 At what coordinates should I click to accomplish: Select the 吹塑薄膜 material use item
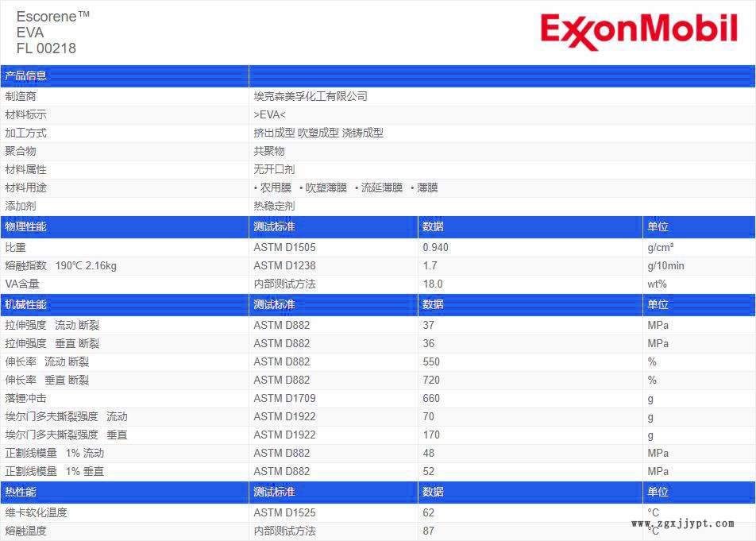[326, 187]
